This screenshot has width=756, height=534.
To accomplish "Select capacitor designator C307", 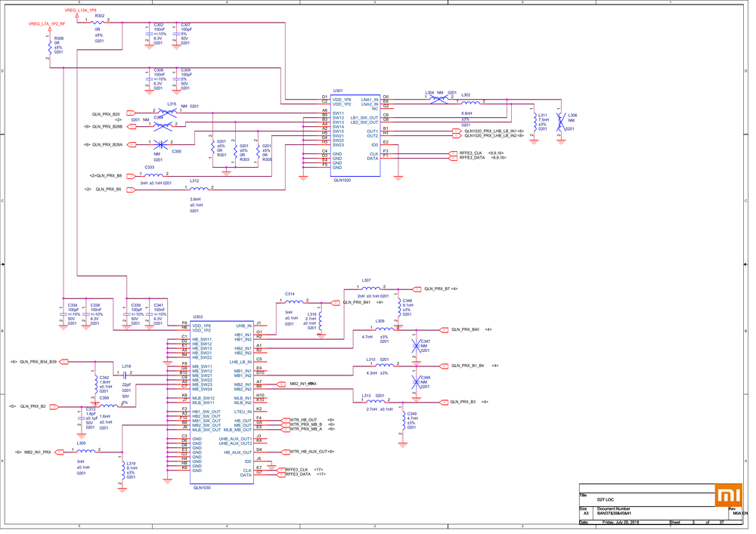I will (186, 25).
